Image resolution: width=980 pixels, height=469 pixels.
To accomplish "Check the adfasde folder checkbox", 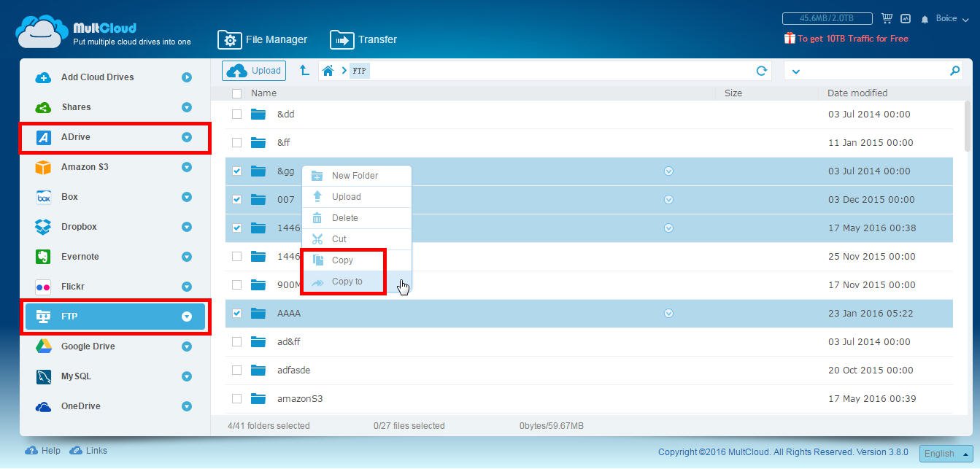I will click(236, 370).
